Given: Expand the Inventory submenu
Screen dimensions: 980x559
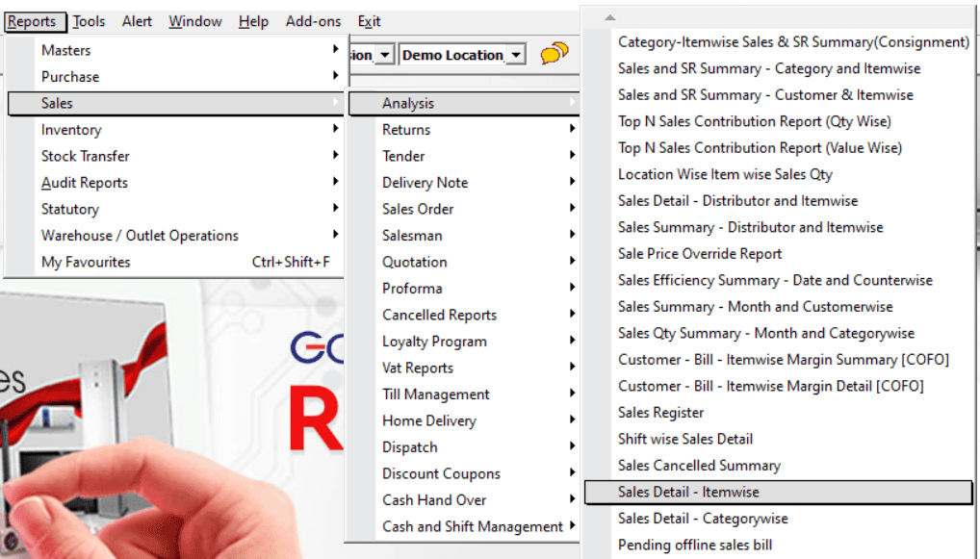Looking at the screenshot, I should pyautogui.click(x=175, y=130).
